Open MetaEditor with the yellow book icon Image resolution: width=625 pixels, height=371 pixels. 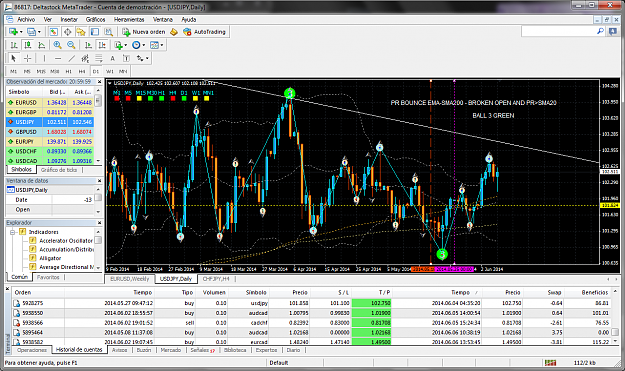[x=174, y=32]
